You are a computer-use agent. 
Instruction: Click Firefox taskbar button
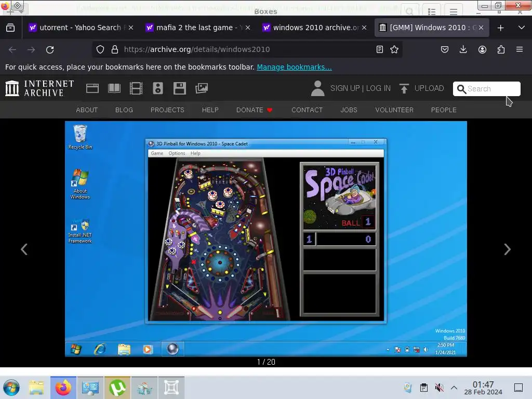pos(63,388)
